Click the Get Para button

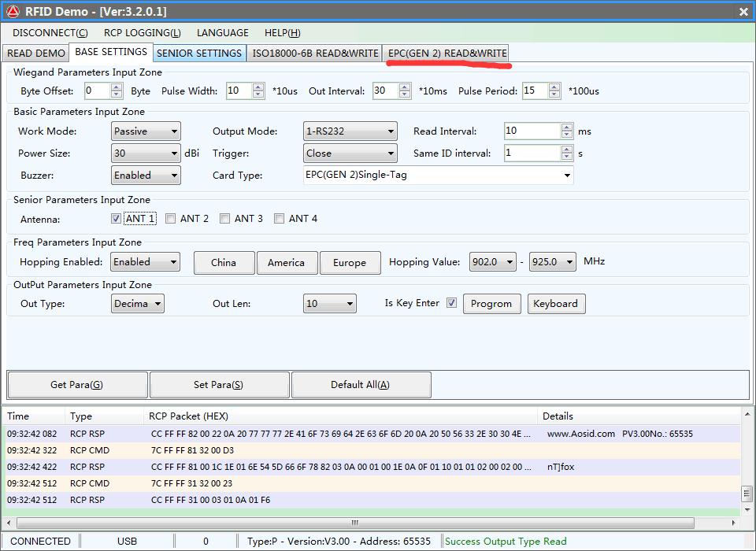coord(77,385)
